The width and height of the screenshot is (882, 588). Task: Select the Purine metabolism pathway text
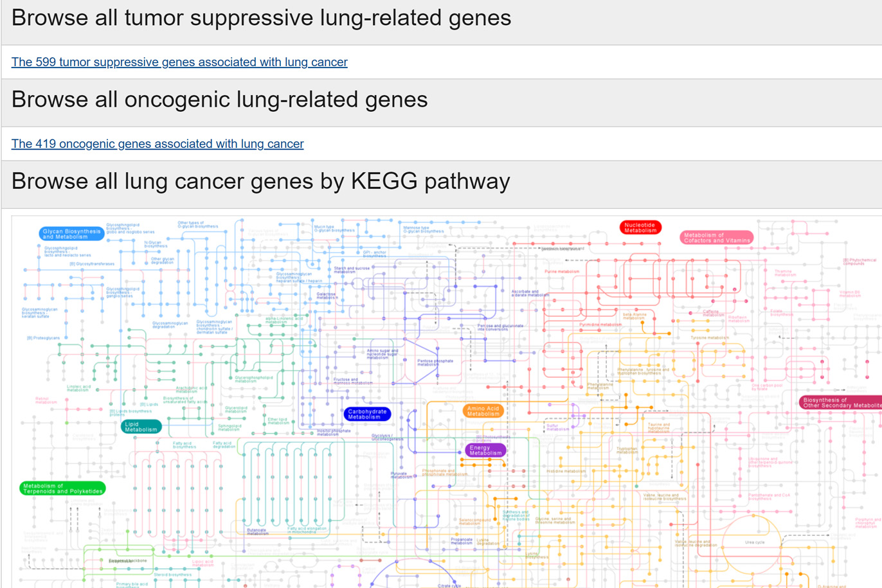click(x=562, y=271)
